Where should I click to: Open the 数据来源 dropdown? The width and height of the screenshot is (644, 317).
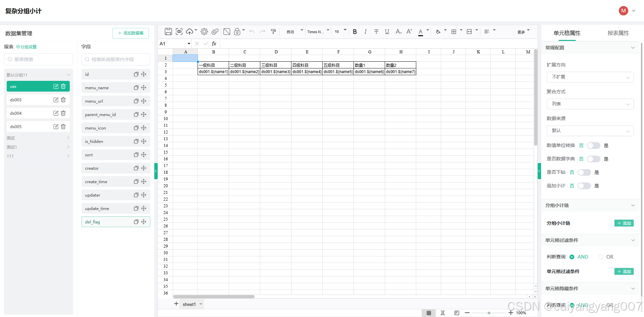tap(590, 131)
